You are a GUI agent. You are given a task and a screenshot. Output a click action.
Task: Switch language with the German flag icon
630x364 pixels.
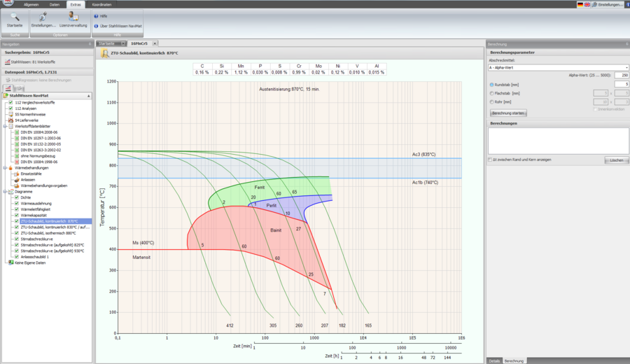pyautogui.click(x=580, y=4)
